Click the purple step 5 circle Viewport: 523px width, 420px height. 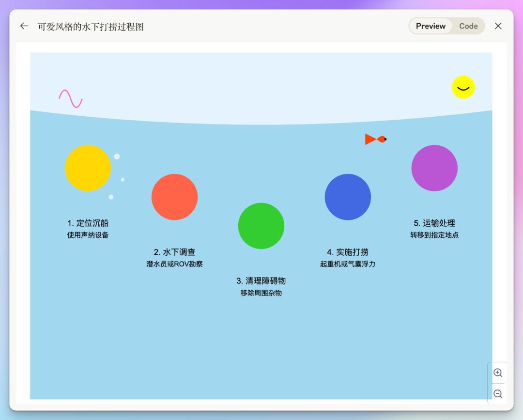[434, 168]
